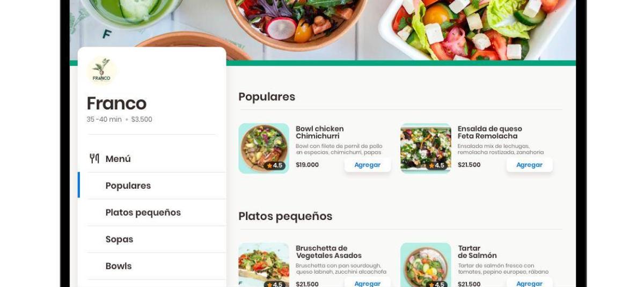Click the star rating on Bruschetta image
The image size is (644, 287).
click(274, 284)
